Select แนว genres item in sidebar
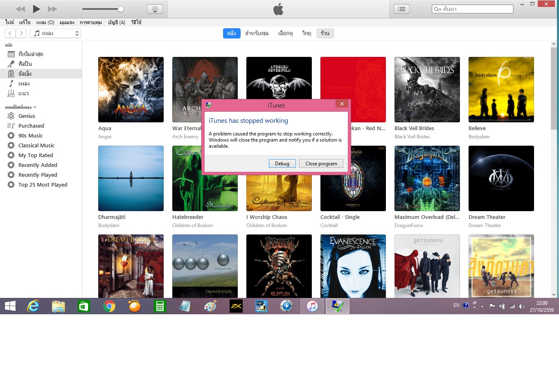Screen dimensions: 559x392 tap(23, 93)
